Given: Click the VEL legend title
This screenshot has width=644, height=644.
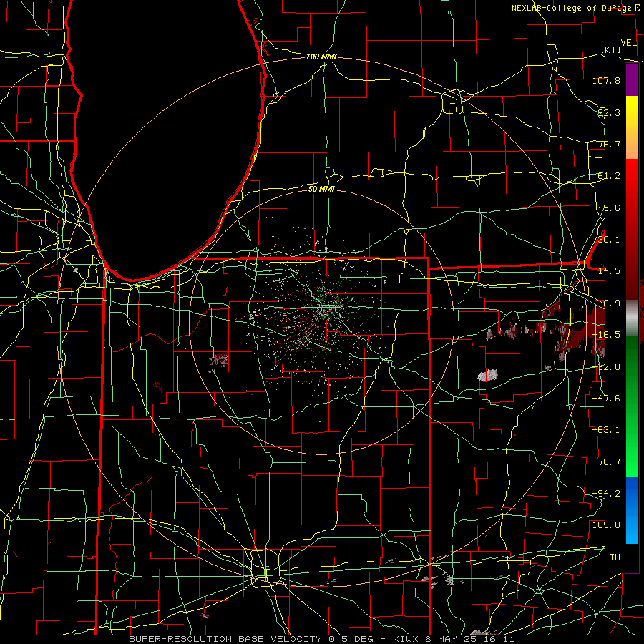Looking at the screenshot, I should pyautogui.click(x=628, y=43).
